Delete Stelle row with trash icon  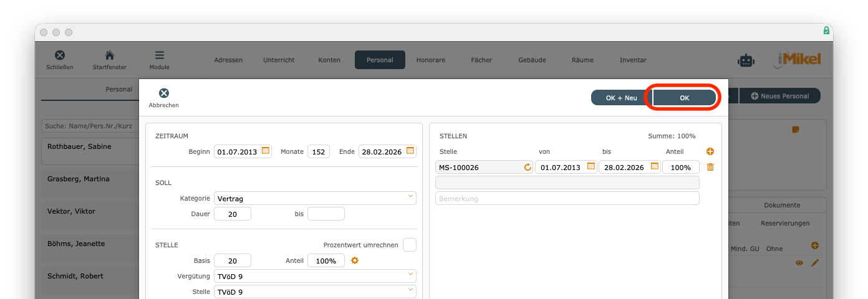click(x=710, y=167)
